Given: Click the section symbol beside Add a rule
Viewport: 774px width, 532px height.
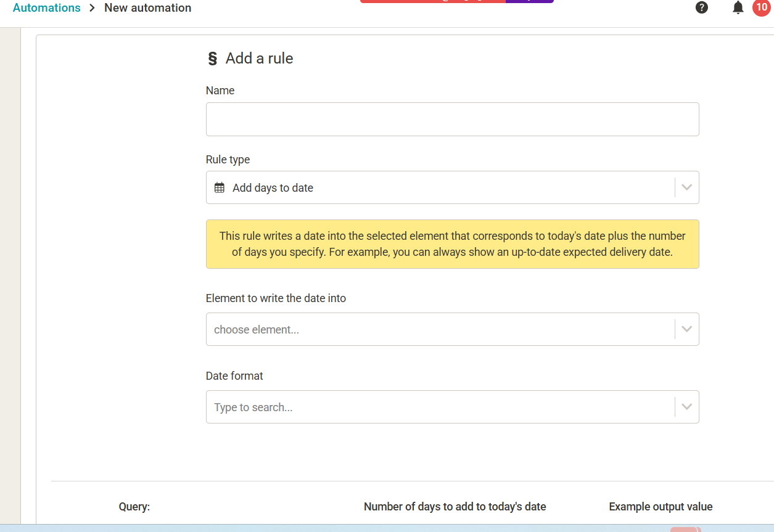Looking at the screenshot, I should [213, 59].
